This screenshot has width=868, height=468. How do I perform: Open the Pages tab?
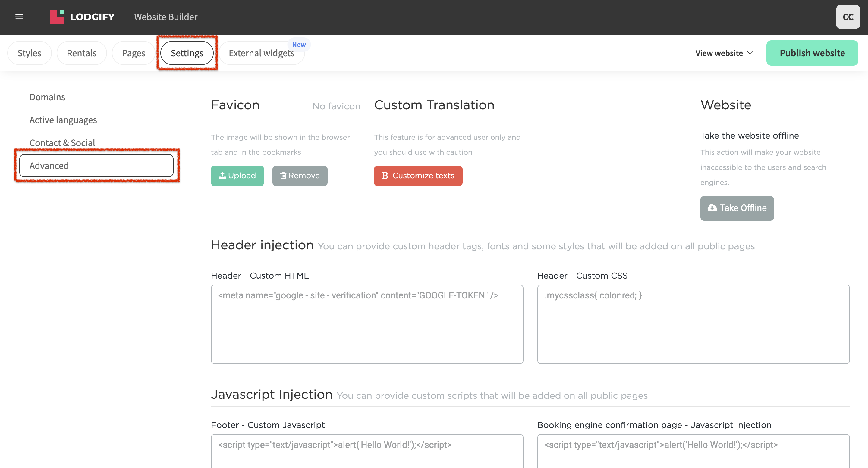[x=134, y=53]
